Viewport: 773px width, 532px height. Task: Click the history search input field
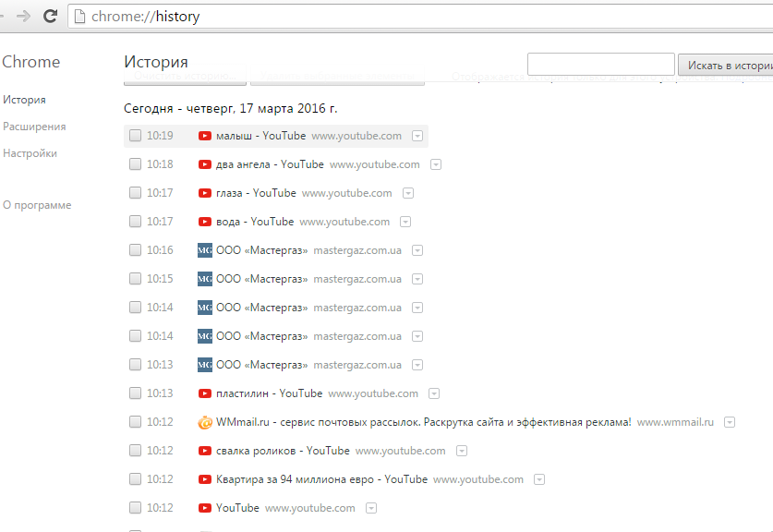point(601,64)
